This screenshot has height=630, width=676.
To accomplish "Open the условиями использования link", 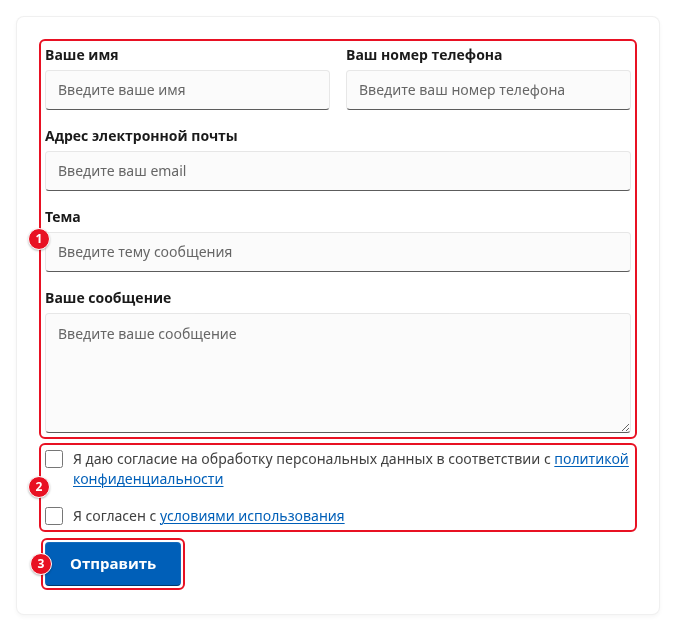I will tap(252, 516).
